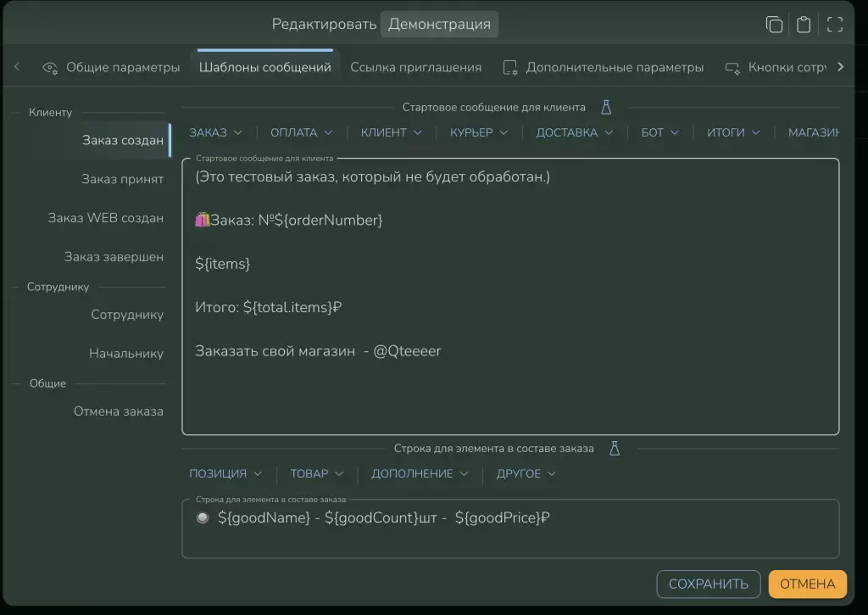Image resolution: width=868 pixels, height=615 pixels.
Task: Select Заказ завершен template
Action: click(114, 256)
